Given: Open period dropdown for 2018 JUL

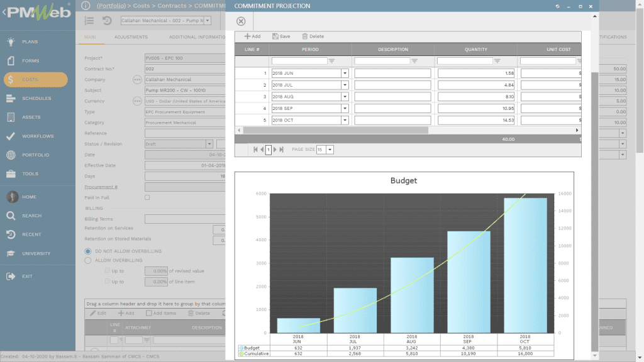Looking at the screenshot, I should pyautogui.click(x=345, y=85).
